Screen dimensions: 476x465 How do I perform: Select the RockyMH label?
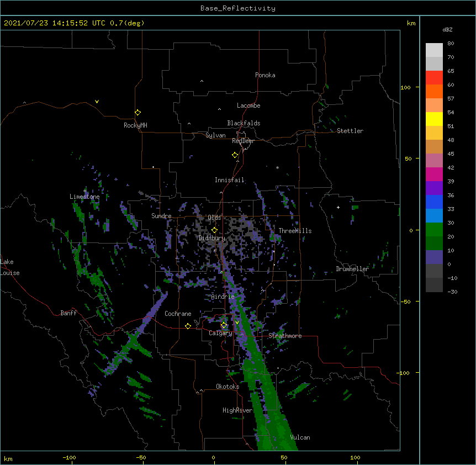tap(135, 125)
